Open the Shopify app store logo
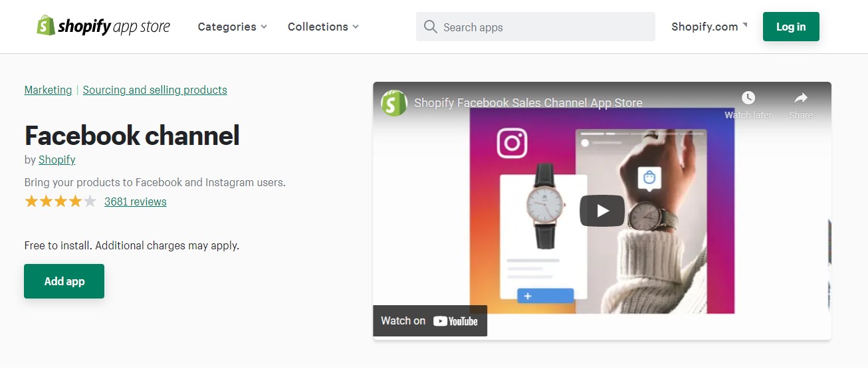Screen dimensions: 868x373 coord(103,27)
